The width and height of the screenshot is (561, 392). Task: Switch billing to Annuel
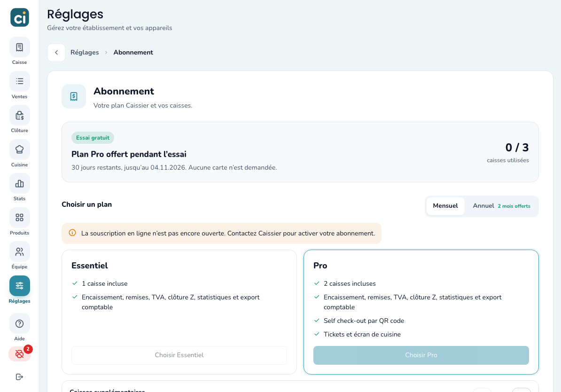click(501, 206)
